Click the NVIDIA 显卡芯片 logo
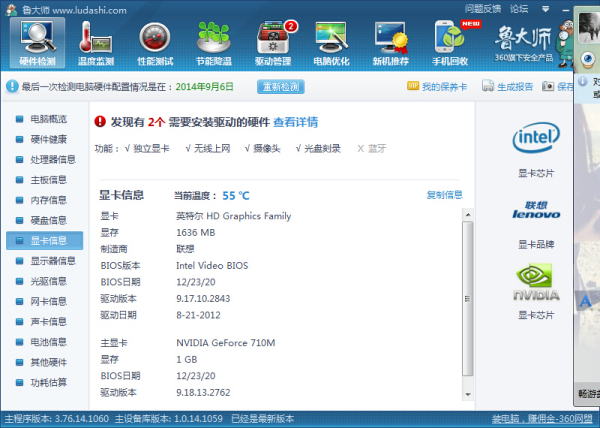600x428 pixels. tap(536, 282)
